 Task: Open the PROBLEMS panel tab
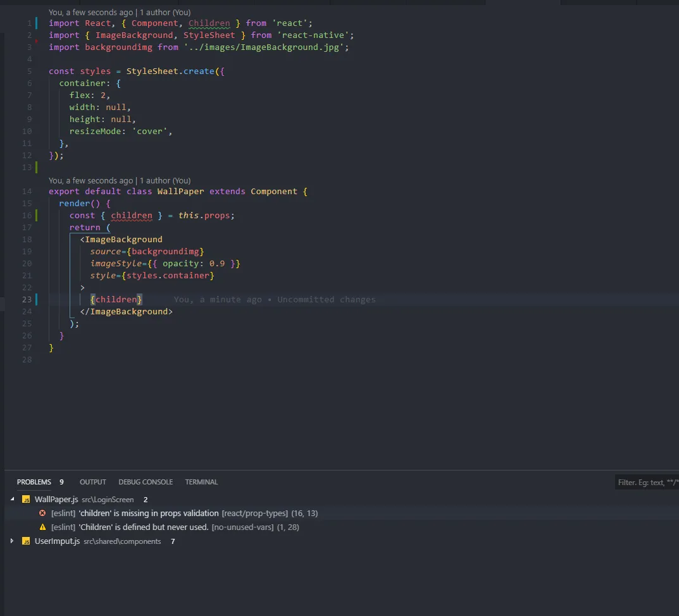pyautogui.click(x=34, y=482)
